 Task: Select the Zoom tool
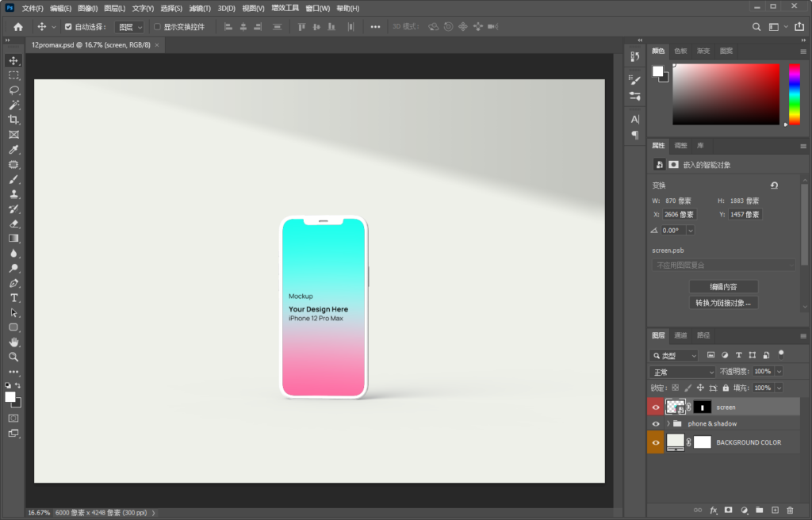click(13, 357)
